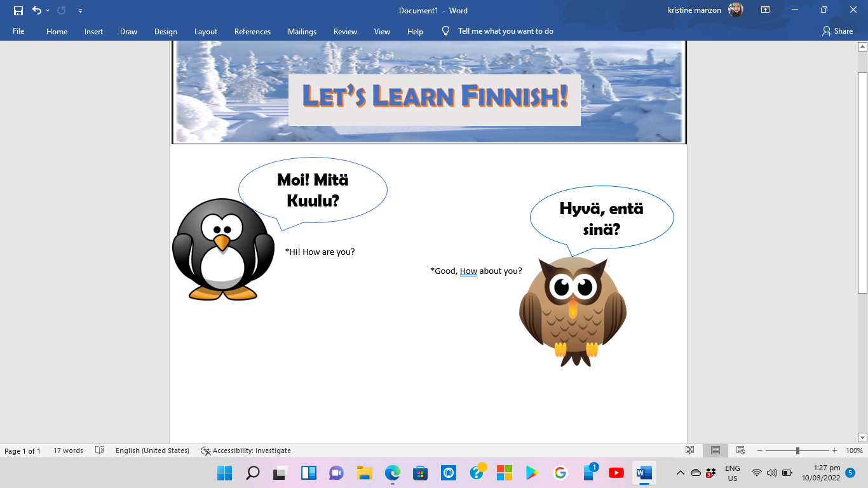Screen dimensions: 868x488
Task: Save the document using the floppy icon
Action: pos(18,11)
